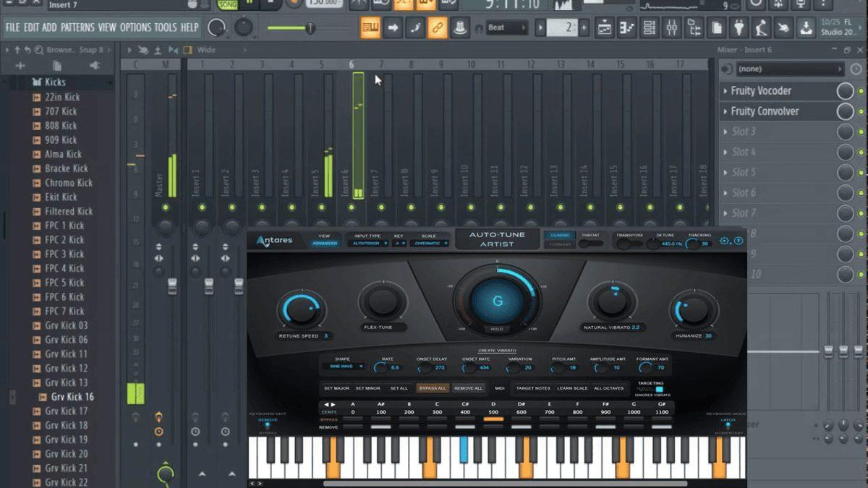Open the Input Type Alto/Tenor dropdown
Viewport: 868px width, 488px height.
pos(367,244)
